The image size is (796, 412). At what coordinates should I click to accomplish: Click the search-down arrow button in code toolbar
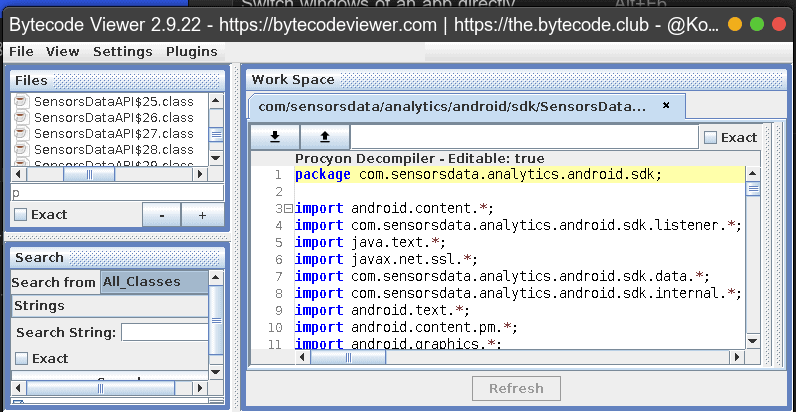coord(275,137)
